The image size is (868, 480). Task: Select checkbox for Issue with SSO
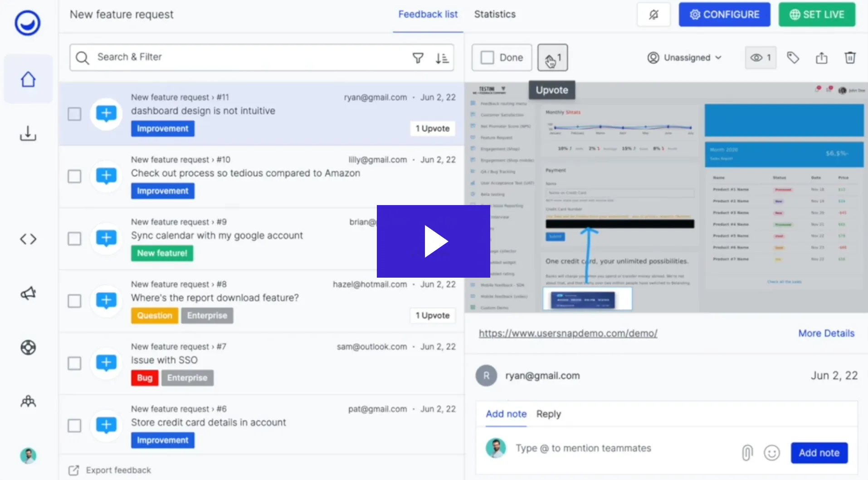74,363
